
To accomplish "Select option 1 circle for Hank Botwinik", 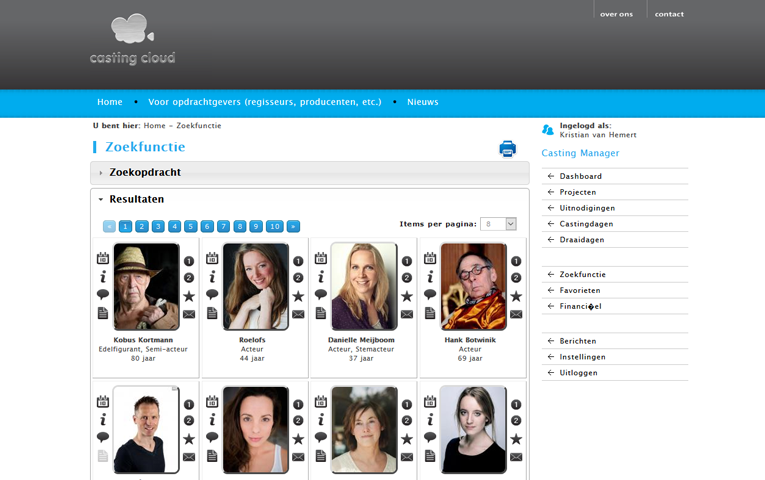I will click(516, 261).
